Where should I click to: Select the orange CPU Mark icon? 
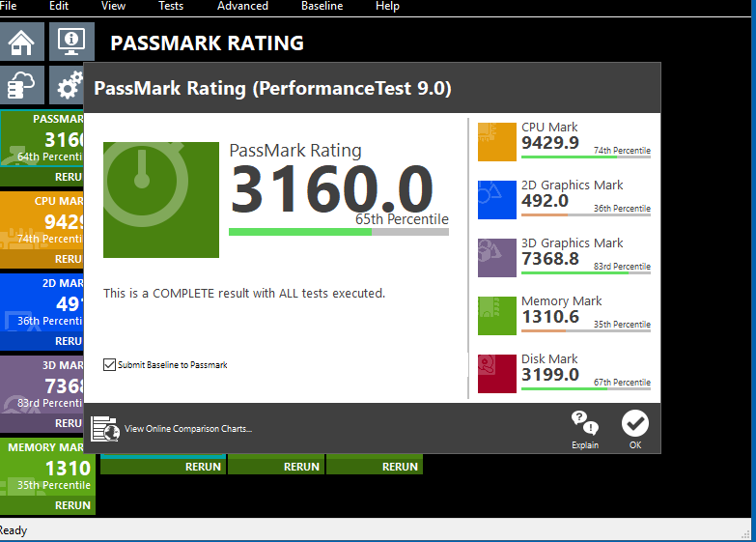coord(497,142)
